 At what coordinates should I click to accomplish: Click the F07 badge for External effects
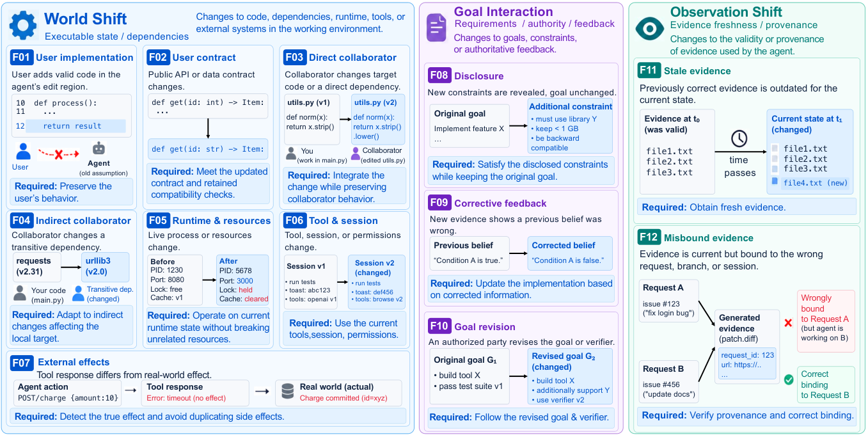(x=22, y=362)
